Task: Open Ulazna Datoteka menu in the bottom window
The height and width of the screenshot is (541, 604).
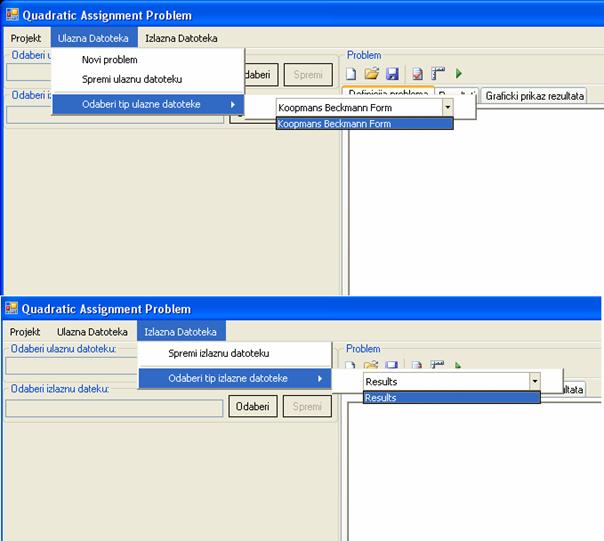Action: tap(92, 332)
